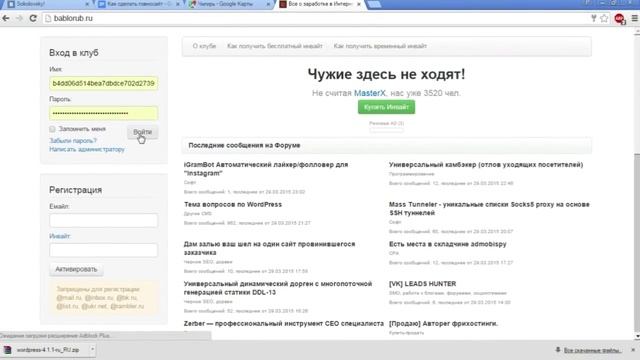Open Как получить бесплатный инвайт menu item
This screenshot has height=360, width=640.
click(x=275, y=46)
